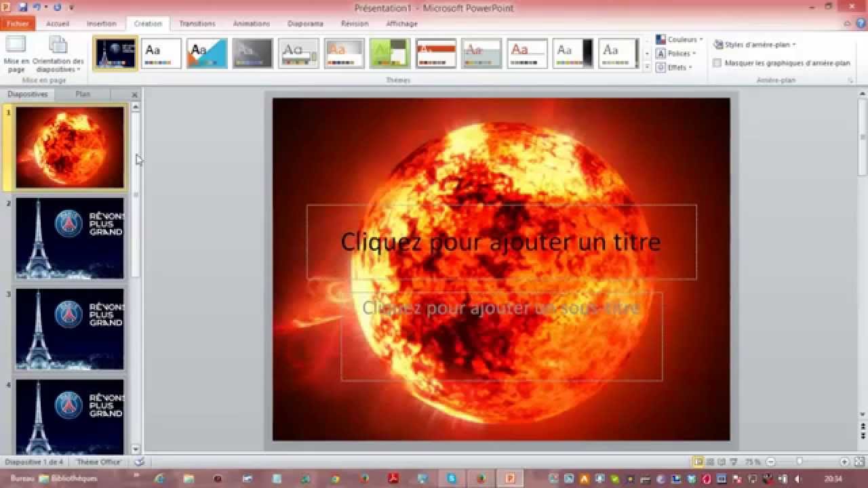Open Customize Quick Access Toolbar dropdown
The image size is (868, 488).
click(72, 7)
